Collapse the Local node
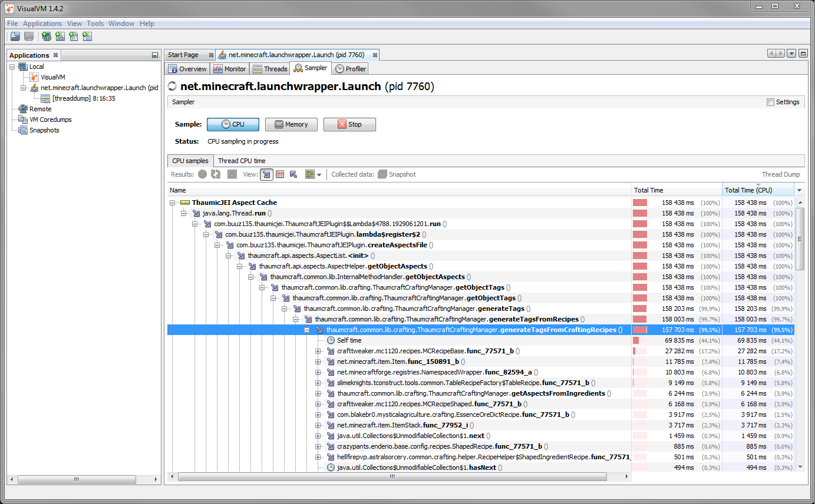Screen dimensions: 815x504 [12, 67]
